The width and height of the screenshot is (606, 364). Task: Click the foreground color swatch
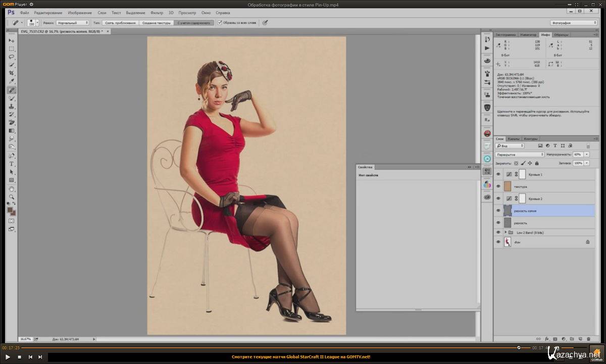point(10,210)
